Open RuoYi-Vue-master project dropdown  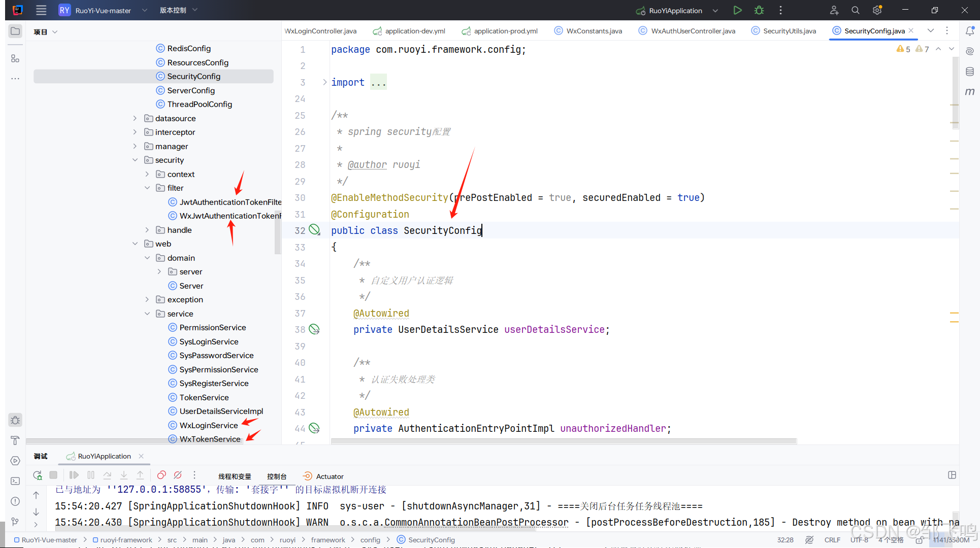pyautogui.click(x=103, y=10)
